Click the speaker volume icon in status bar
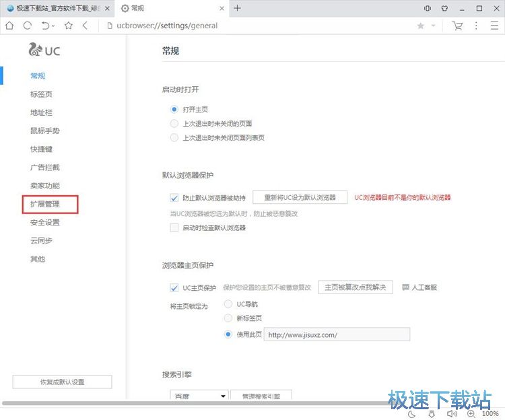The image size is (505, 420). coord(452,414)
